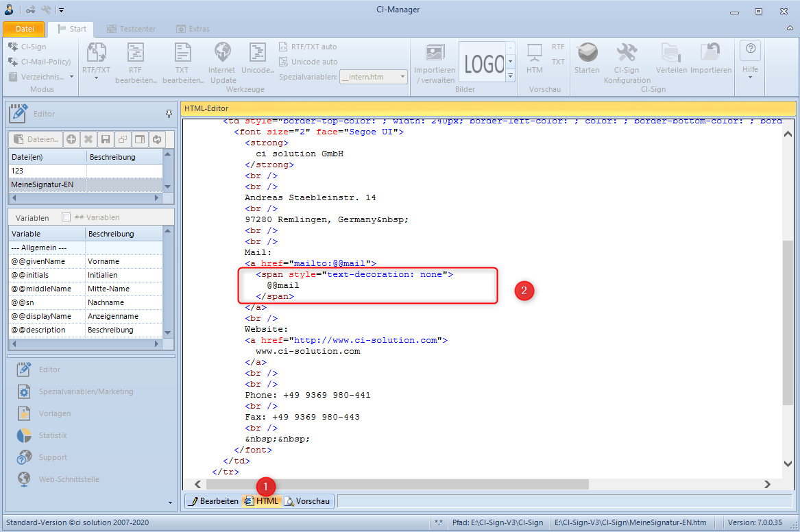
Task: Click the add file plus icon
Action: click(71, 139)
